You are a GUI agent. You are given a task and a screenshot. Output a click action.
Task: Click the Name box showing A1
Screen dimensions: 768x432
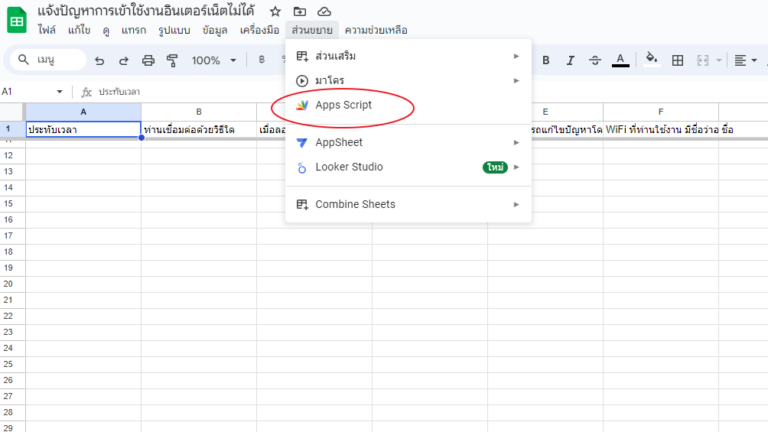pyautogui.click(x=30, y=91)
